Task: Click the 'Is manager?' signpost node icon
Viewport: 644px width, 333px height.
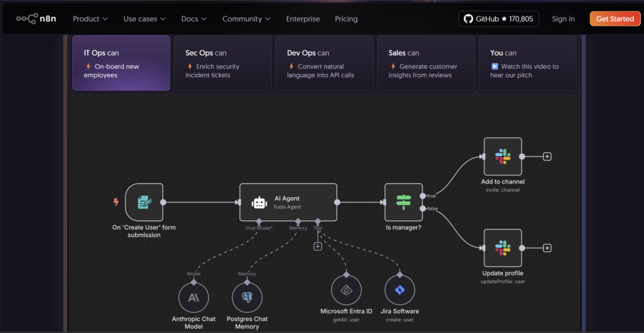Action: [x=403, y=202]
